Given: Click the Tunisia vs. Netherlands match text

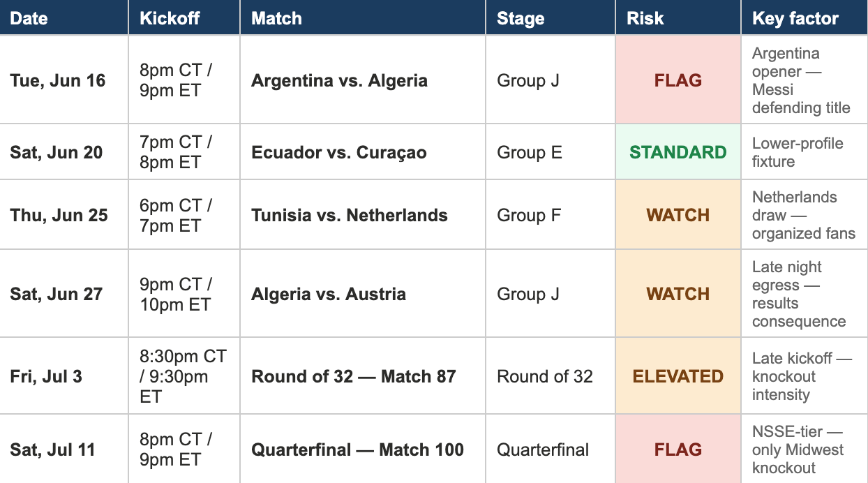Looking at the screenshot, I should pos(350,215).
